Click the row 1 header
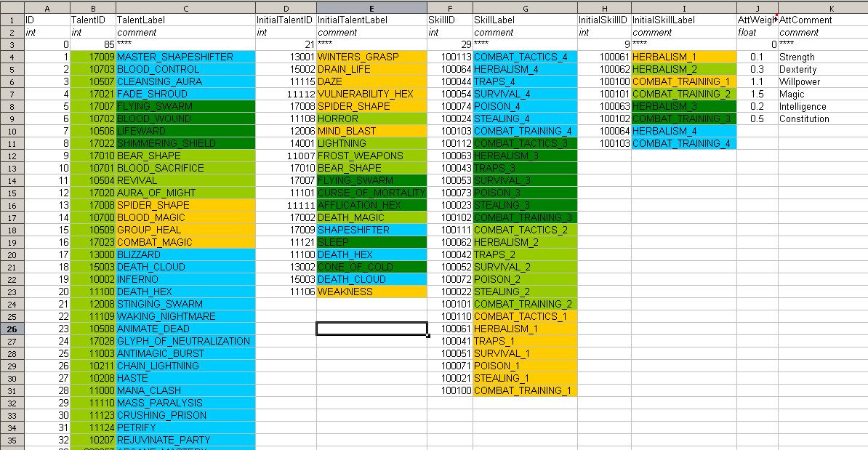Viewport: 868px width, 450px height. (12, 20)
